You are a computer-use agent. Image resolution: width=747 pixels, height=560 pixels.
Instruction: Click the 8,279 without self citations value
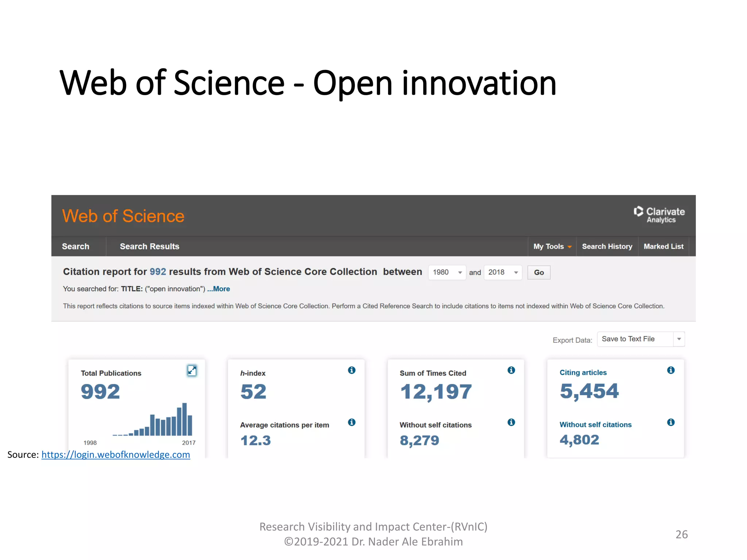tap(419, 440)
